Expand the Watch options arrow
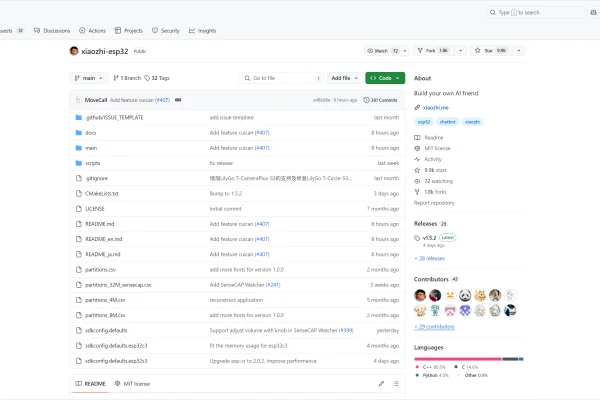The image size is (600, 400). [404, 51]
